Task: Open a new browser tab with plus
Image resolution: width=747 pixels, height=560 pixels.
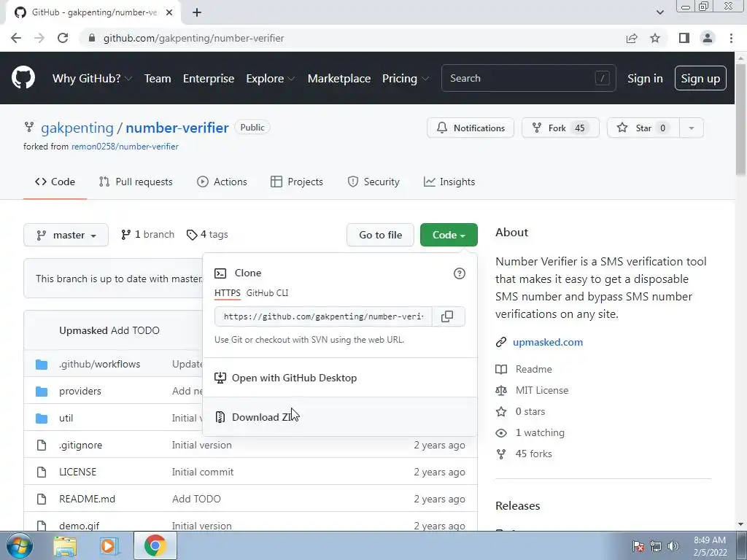Action: point(197,12)
